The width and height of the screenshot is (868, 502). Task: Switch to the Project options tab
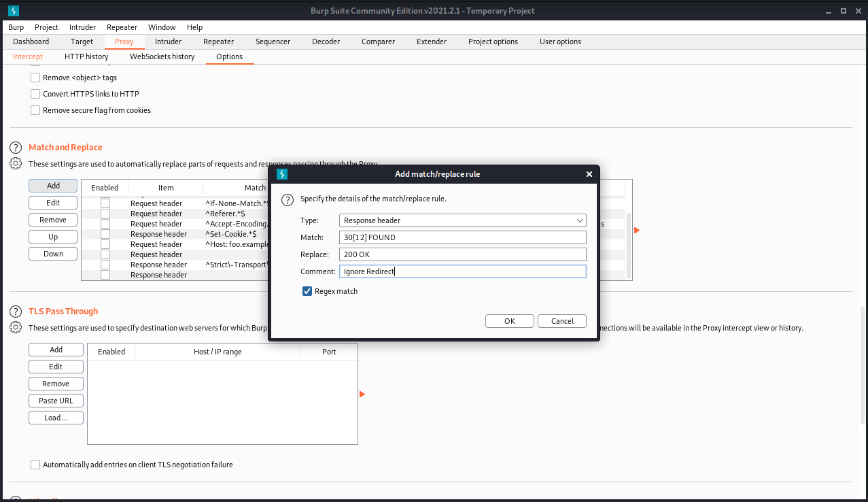click(x=493, y=41)
